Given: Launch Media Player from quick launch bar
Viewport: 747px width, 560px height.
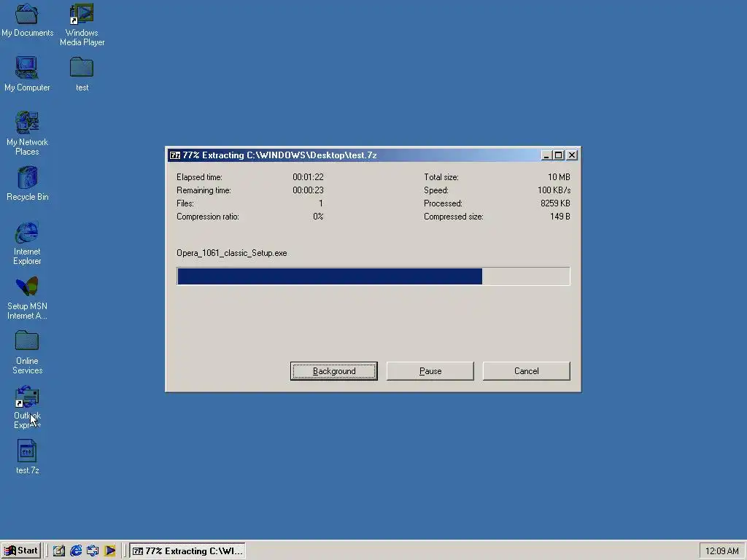Looking at the screenshot, I should coord(109,551).
